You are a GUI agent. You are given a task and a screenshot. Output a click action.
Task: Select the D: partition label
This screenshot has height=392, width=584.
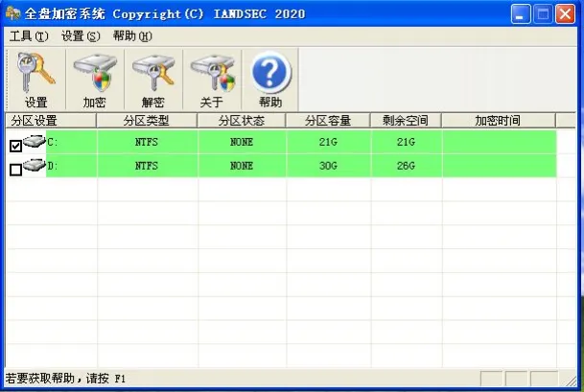pos(53,166)
